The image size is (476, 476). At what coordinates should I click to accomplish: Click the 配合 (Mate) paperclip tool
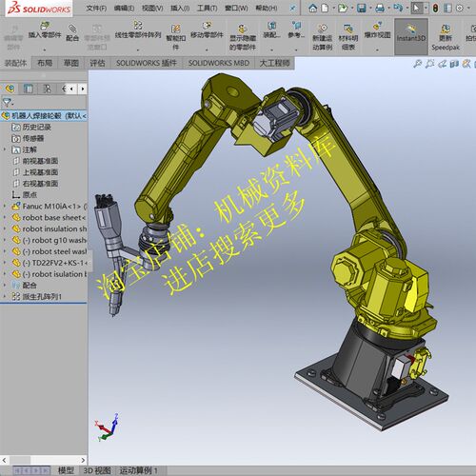coord(72,33)
